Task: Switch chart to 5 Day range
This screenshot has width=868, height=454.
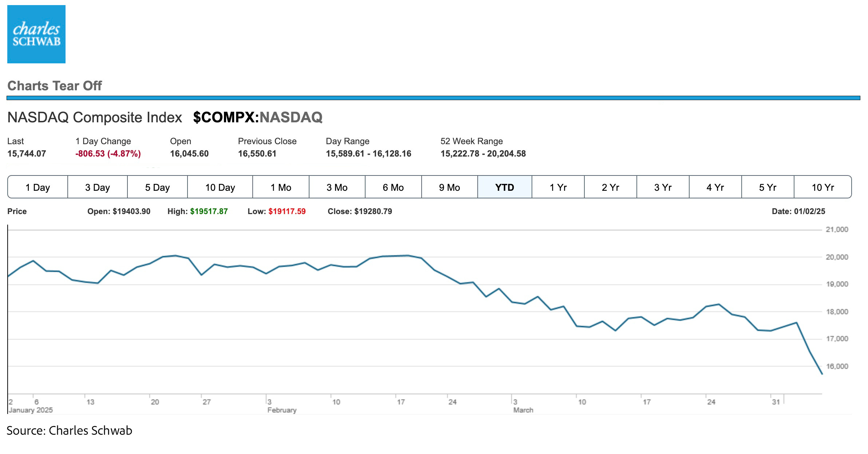Action: (x=157, y=187)
